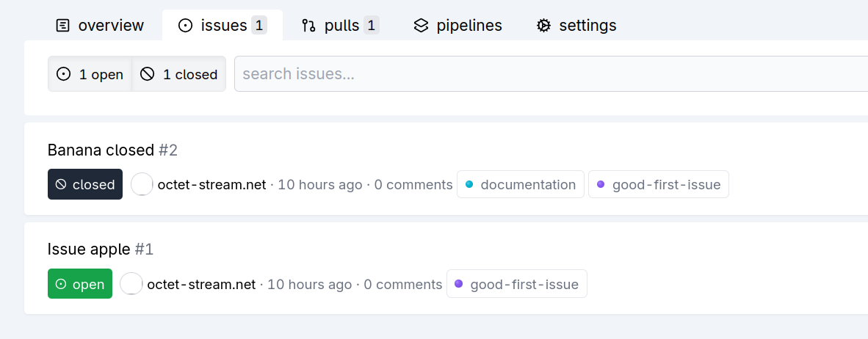Click the settings gear icon
The image size is (868, 339).
(543, 26)
